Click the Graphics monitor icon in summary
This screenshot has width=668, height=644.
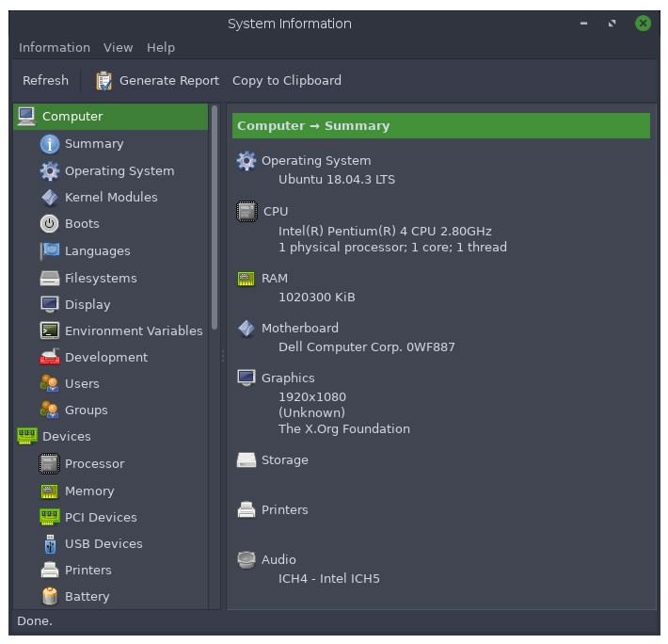247,378
